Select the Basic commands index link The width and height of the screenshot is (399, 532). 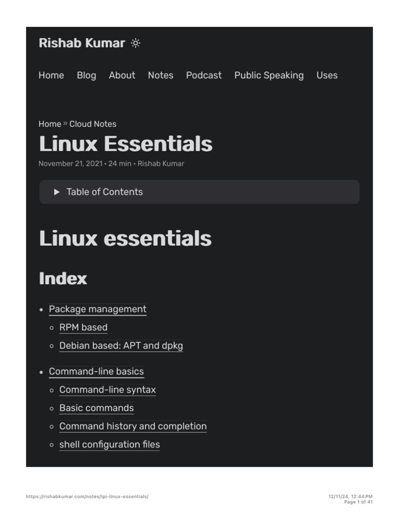click(97, 408)
